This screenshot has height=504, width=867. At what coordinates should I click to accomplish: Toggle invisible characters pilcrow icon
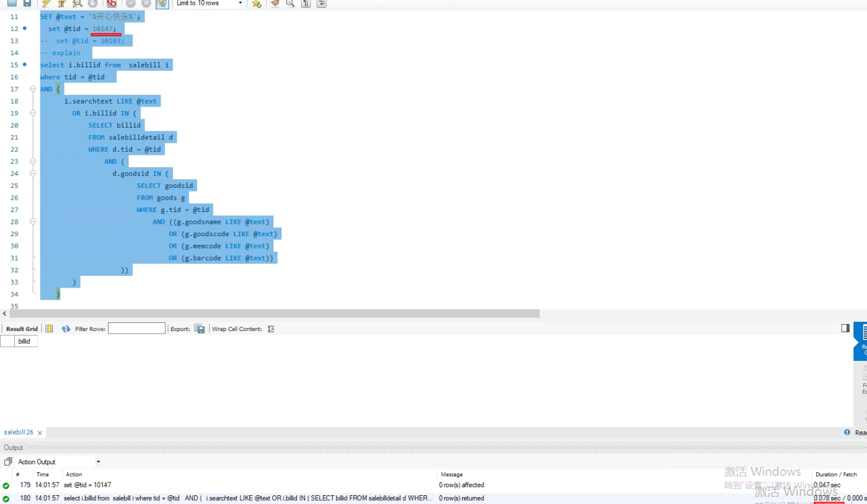point(306,3)
